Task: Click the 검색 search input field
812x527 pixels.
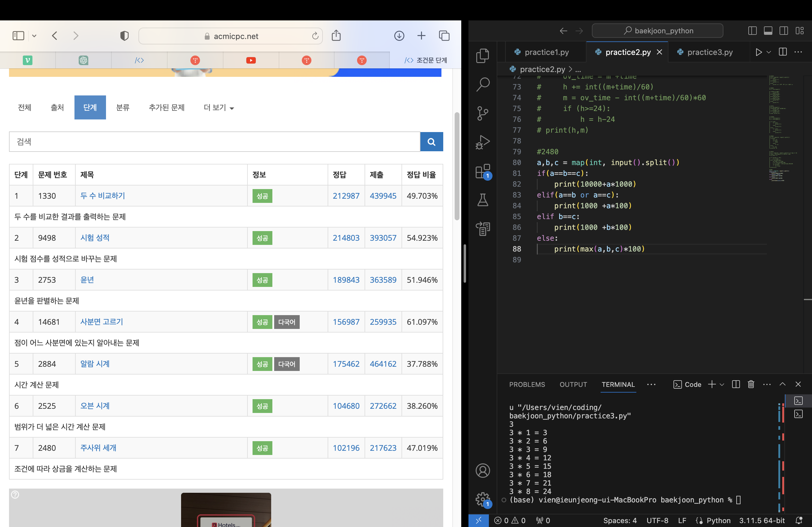Action: 214,142
